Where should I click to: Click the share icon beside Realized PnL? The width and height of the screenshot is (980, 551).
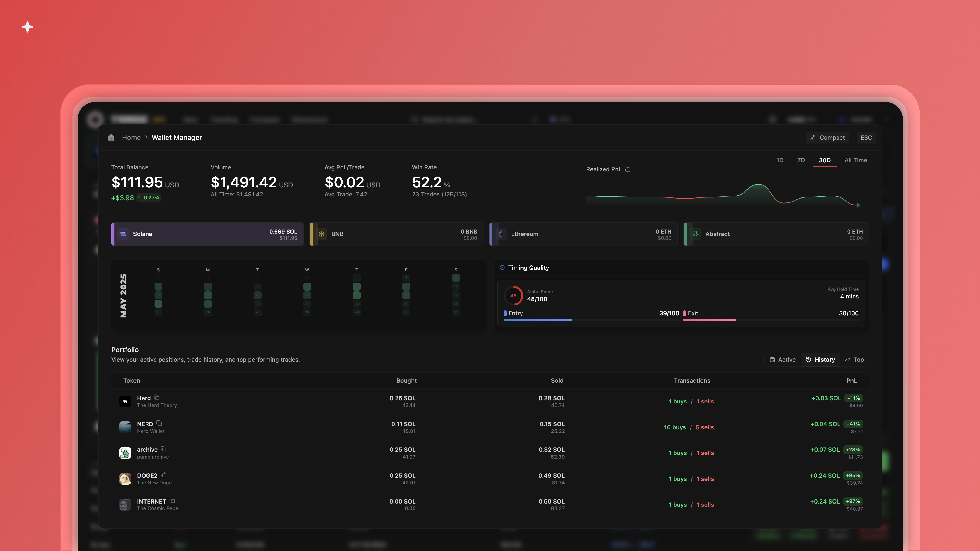(x=628, y=169)
